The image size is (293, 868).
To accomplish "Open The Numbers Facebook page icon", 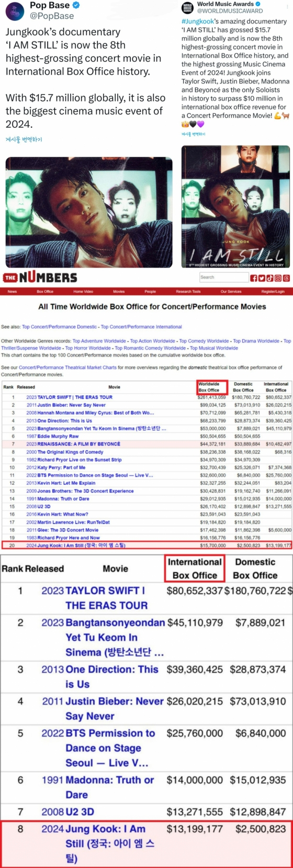I will 254,278.
